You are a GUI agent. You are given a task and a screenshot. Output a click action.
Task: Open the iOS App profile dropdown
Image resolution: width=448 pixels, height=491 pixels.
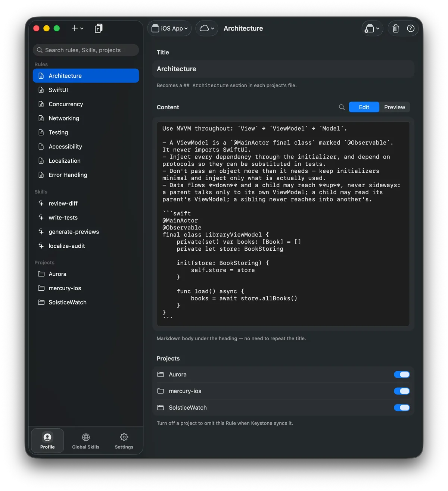click(169, 28)
